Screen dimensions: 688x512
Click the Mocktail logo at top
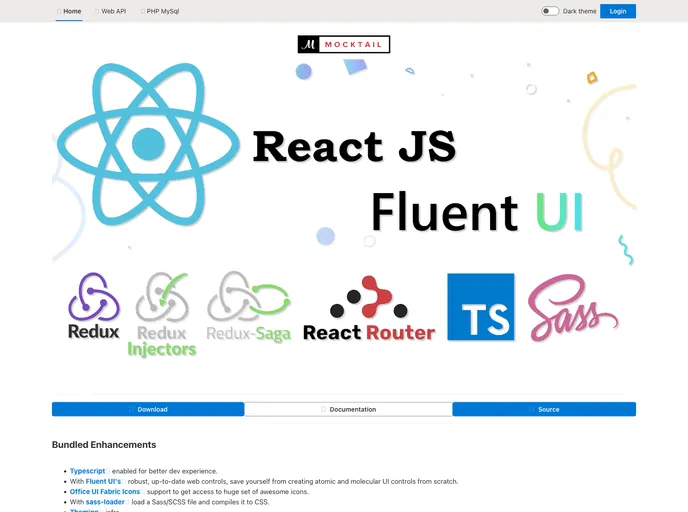pyautogui.click(x=343, y=44)
